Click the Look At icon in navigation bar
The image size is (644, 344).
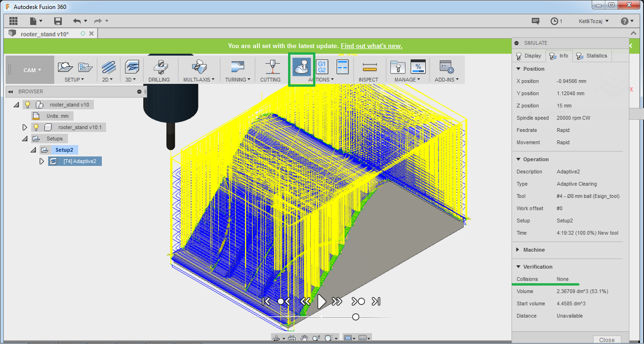(x=291, y=338)
